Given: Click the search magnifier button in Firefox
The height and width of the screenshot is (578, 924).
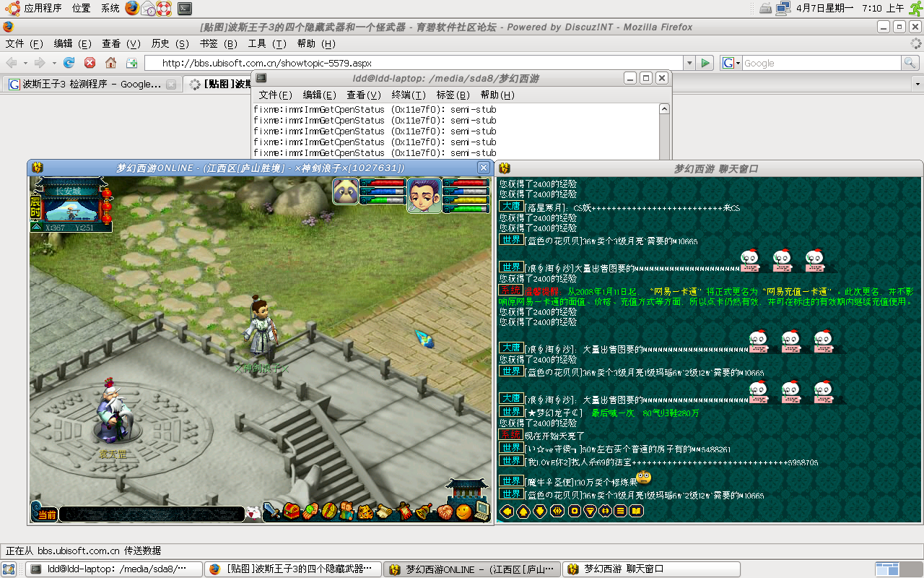Looking at the screenshot, I should tap(910, 63).
